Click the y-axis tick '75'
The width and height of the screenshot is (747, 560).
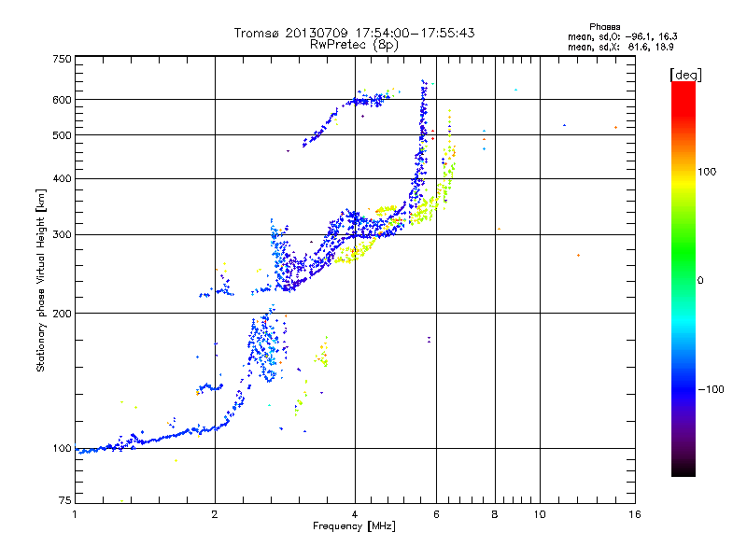pyautogui.click(x=65, y=500)
